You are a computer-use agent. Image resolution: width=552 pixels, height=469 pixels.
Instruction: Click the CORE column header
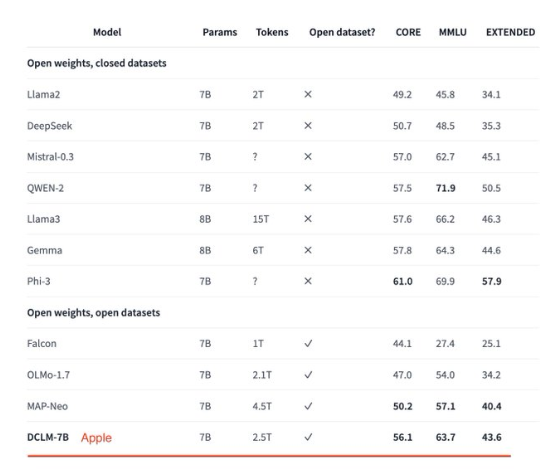tap(408, 32)
